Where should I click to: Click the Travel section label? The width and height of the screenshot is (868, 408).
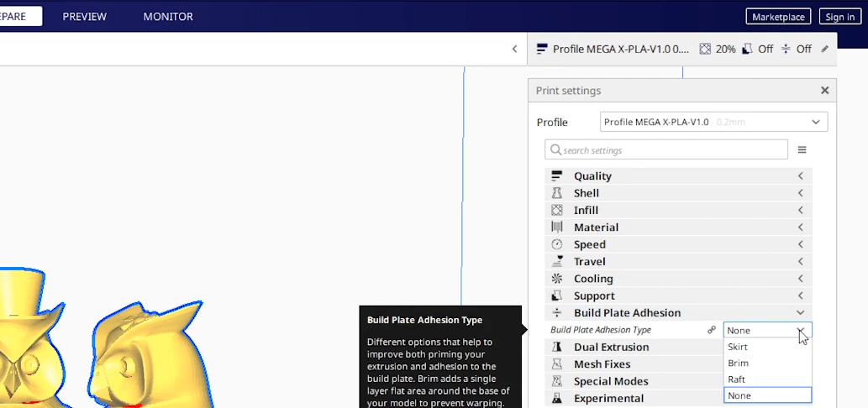[x=590, y=261]
